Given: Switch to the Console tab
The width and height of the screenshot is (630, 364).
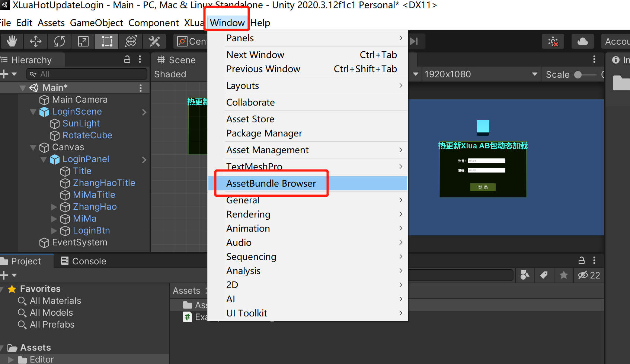Looking at the screenshot, I should (84, 261).
